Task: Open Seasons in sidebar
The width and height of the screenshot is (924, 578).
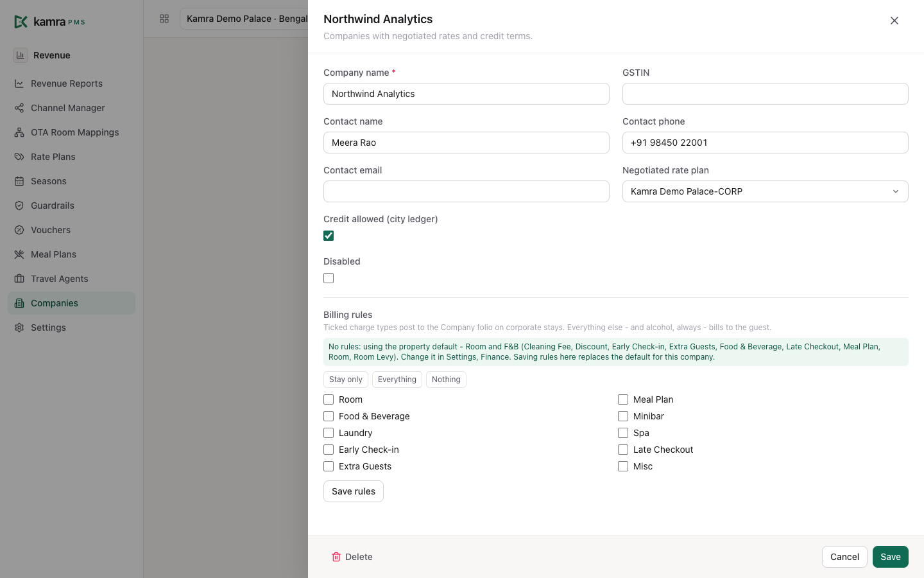Action: click(x=71, y=181)
